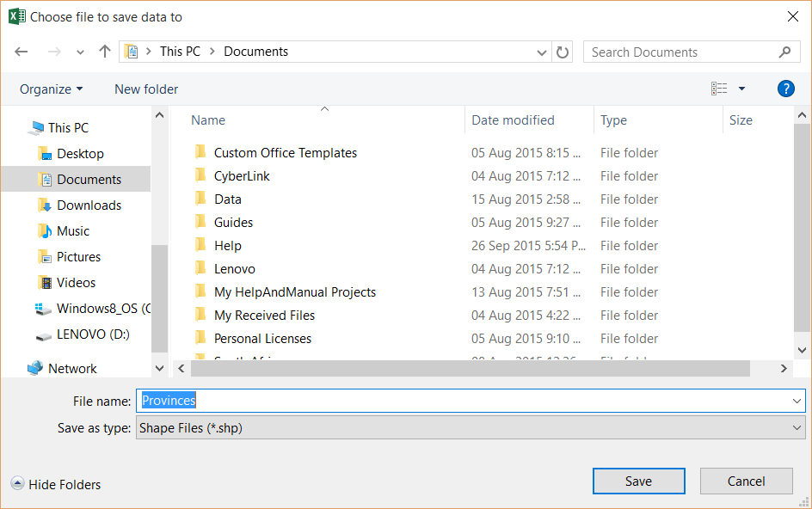The width and height of the screenshot is (812, 509).
Task: Open the Organize dropdown menu
Action: point(49,89)
